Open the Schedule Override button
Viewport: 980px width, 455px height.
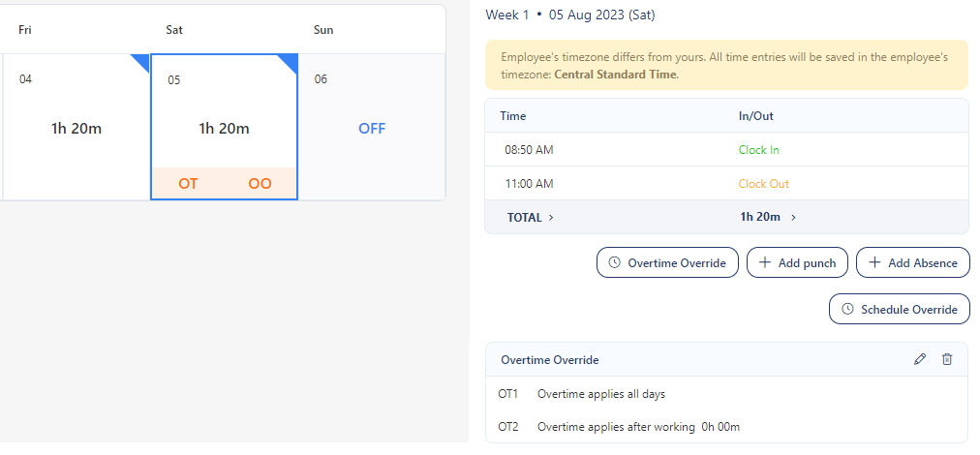(x=900, y=310)
